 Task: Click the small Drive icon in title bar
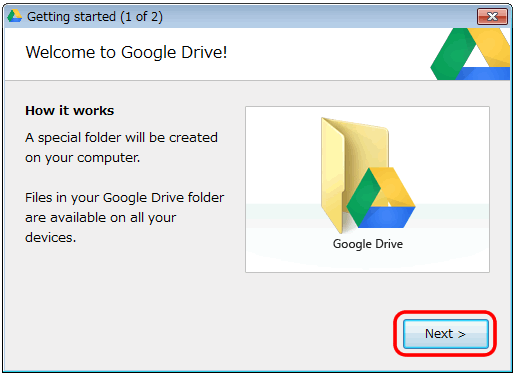click(15, 16)
